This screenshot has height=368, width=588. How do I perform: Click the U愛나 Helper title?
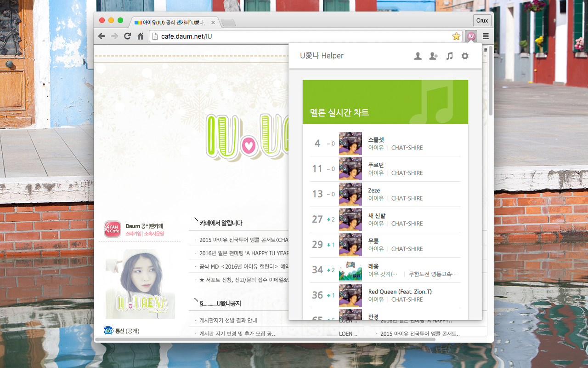[322, 56]
